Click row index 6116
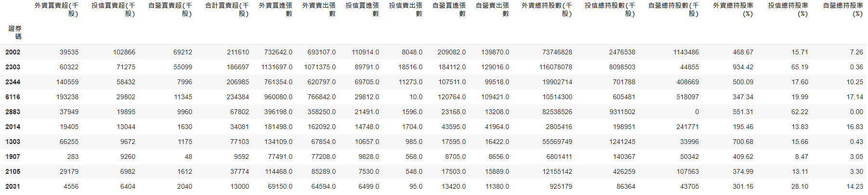Viewport: 868px width, 195px height. click(13, 97)
